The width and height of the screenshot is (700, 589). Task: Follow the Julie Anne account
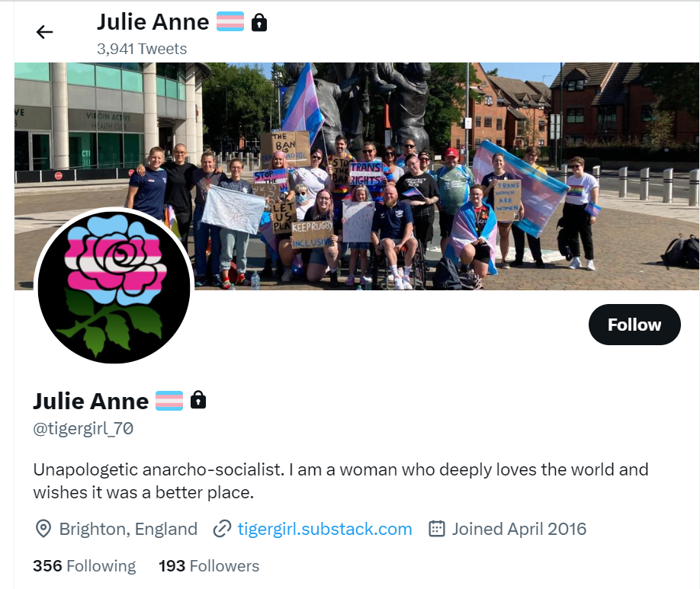(634, 325)
